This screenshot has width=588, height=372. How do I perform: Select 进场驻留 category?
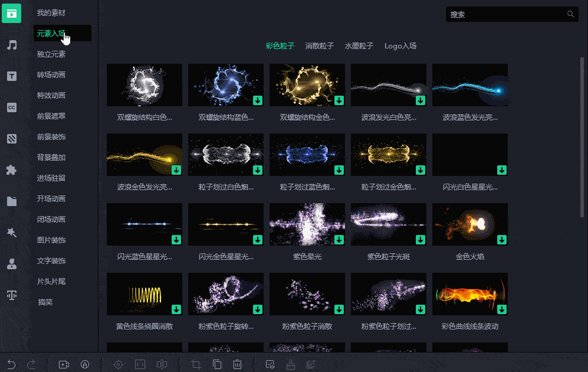click(x=51, y=178)
